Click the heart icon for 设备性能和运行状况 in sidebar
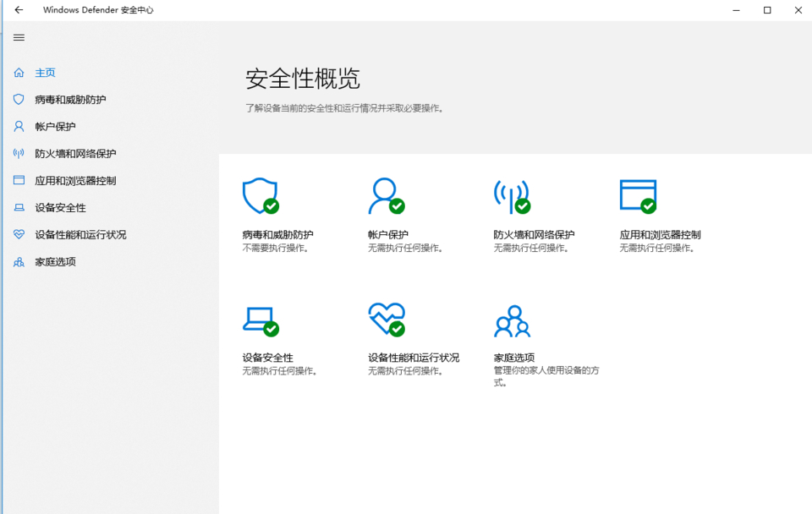 tap(19, 234)
